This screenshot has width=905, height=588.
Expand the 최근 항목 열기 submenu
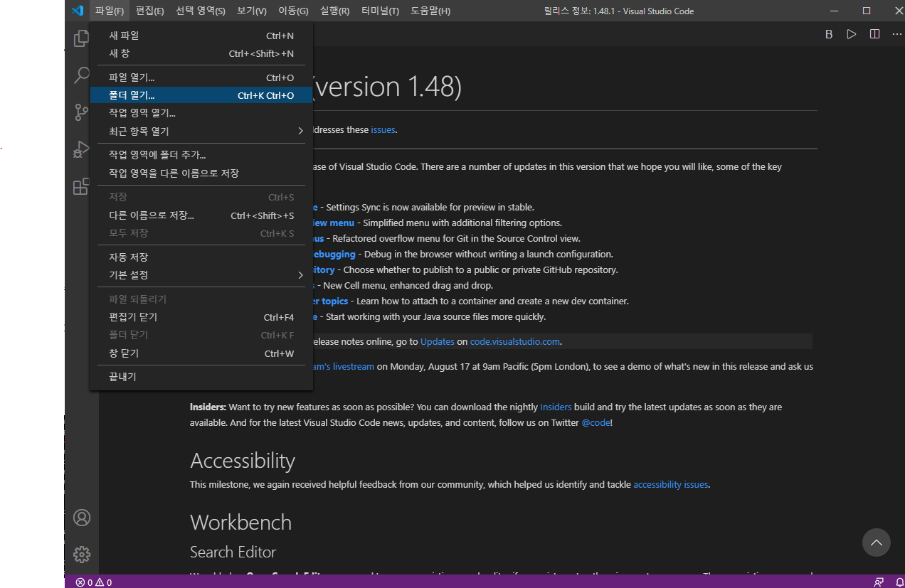201,131
